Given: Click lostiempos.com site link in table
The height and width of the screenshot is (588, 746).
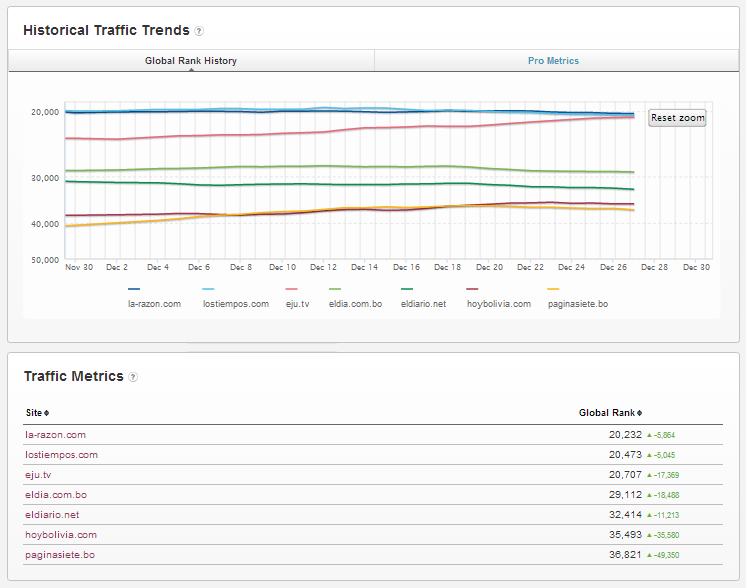Looking at the screenshot, I should 61,455.
